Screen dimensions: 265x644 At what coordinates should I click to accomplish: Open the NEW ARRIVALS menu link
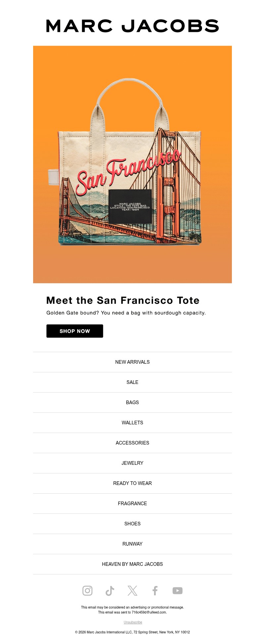point(132,362)
